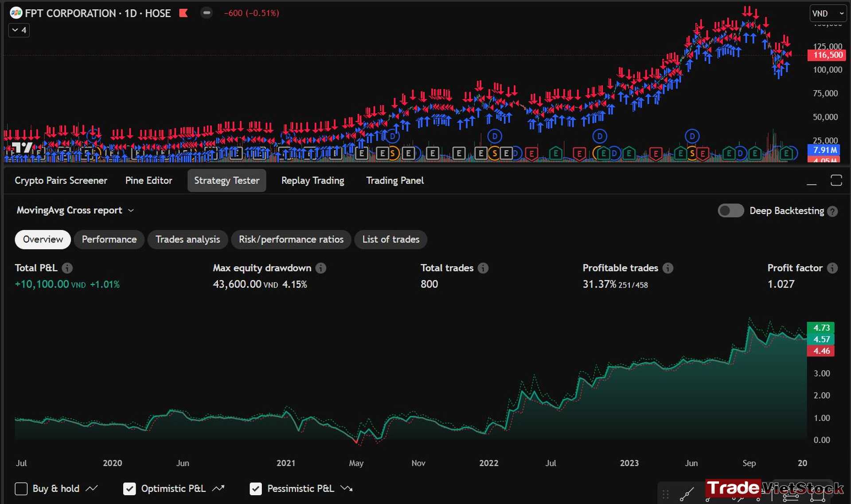Click the Optimistic P&L rising arrow icon
This screenshot has height=504, width=851.
pos(219,488)
